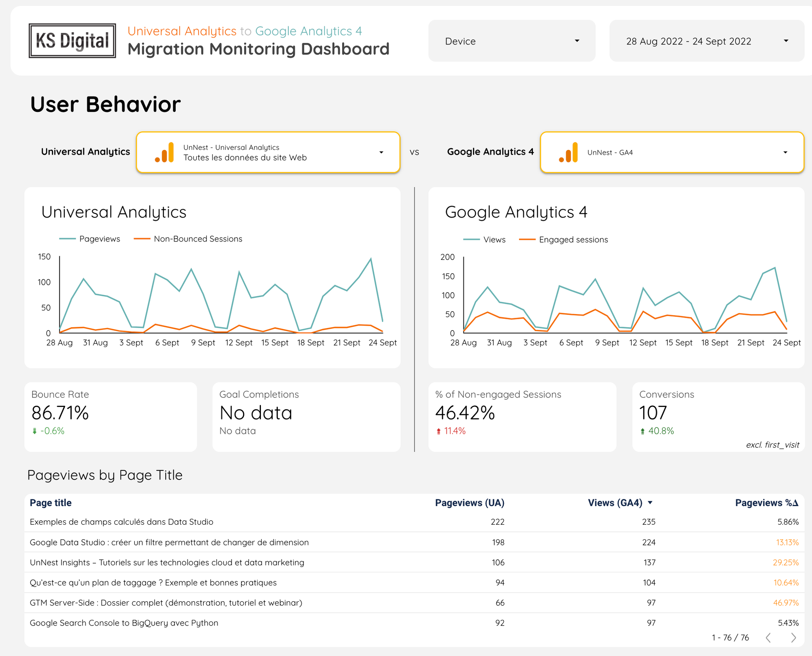812x656 pixels.
Task: Click the KS Digital logo
Action: tap(72, 40)
